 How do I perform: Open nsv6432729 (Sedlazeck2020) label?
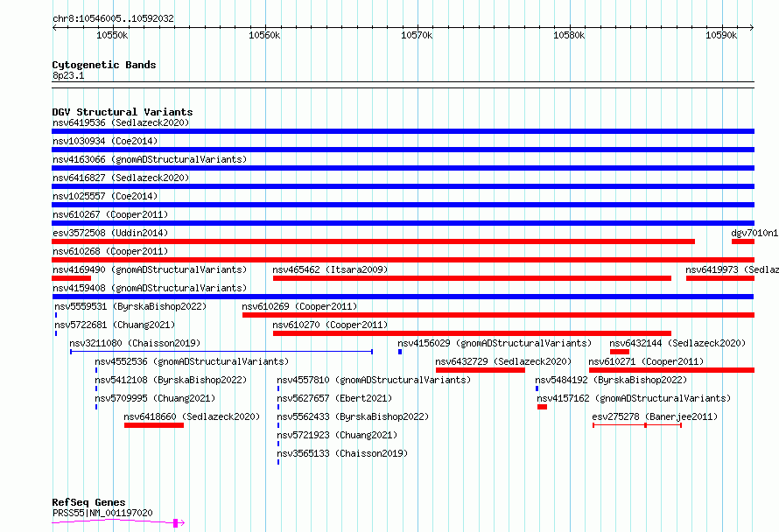coord(503,361)
